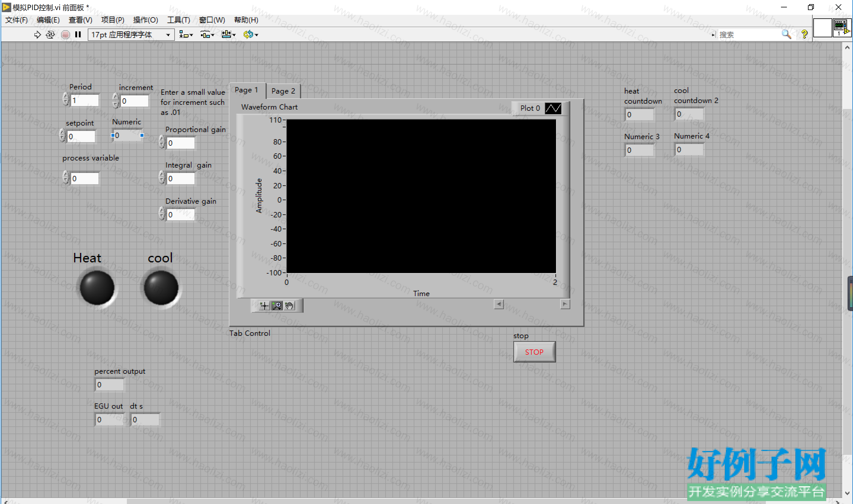
Task: Open the font settings dropdown
Action: coord(131,35)
